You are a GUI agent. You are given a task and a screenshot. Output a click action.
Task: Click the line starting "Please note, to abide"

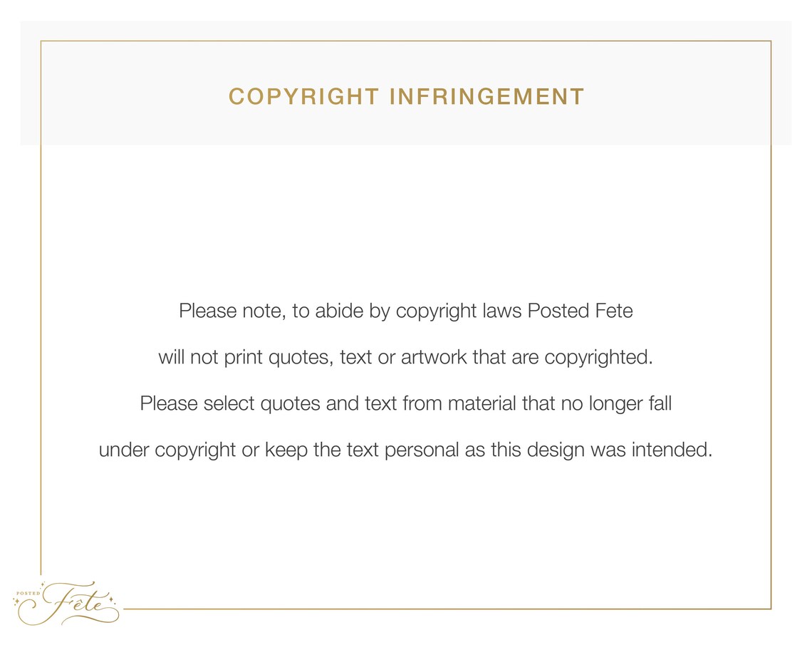406,311
